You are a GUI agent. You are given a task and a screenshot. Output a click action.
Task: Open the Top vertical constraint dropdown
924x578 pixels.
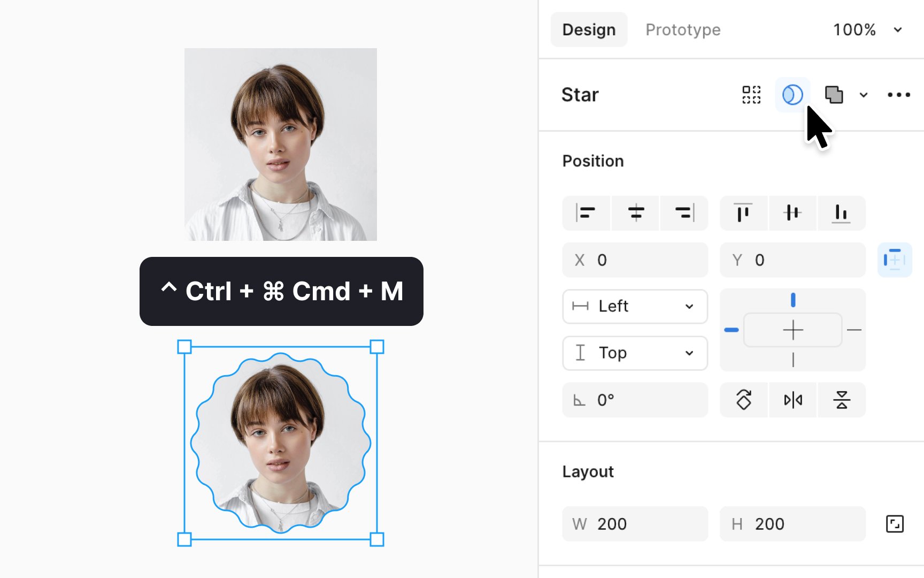pyautogui.click(x=635, y=353)
